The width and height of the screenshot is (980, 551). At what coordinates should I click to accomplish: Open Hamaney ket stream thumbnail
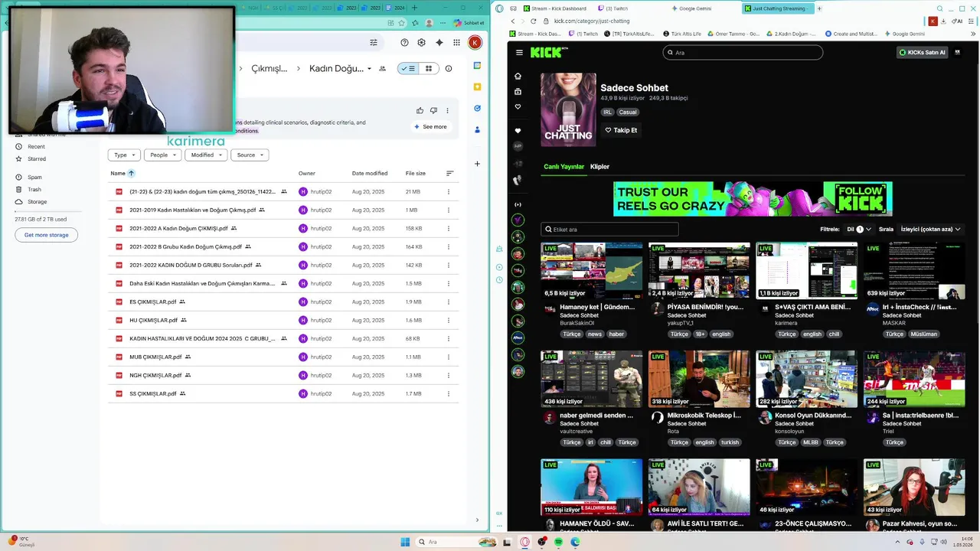pyautogui.click(x=592, y=271)
